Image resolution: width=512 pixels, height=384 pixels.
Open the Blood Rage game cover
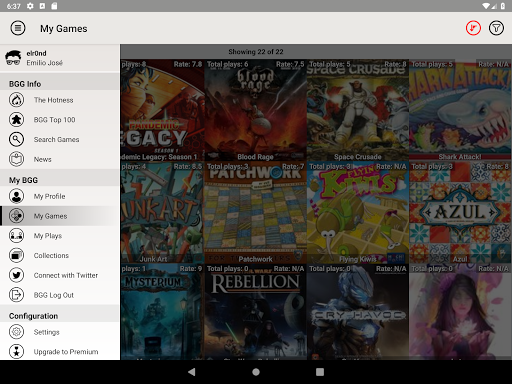point(255,110)
